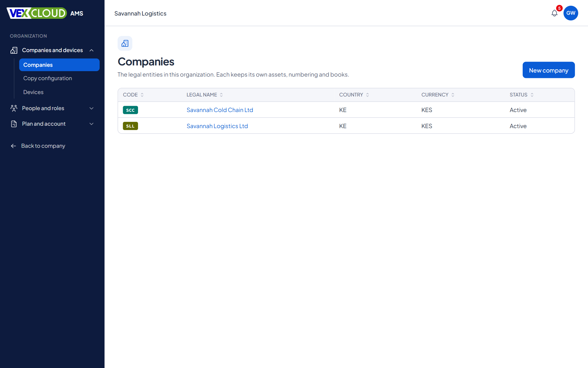
Task: Click the SCC code badge
Action: tap(130, 110)
